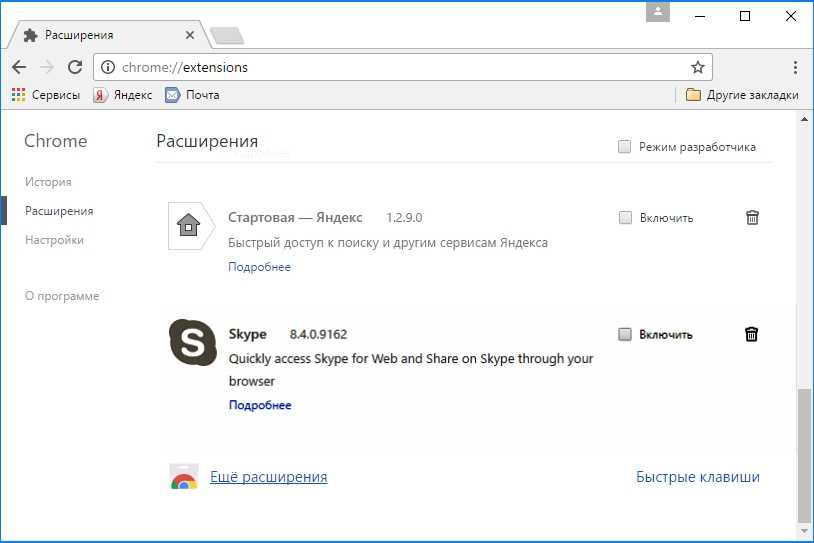Bookmark this page with the star icon
Viewport: 814px width, 543px height.
pos(698,67)
